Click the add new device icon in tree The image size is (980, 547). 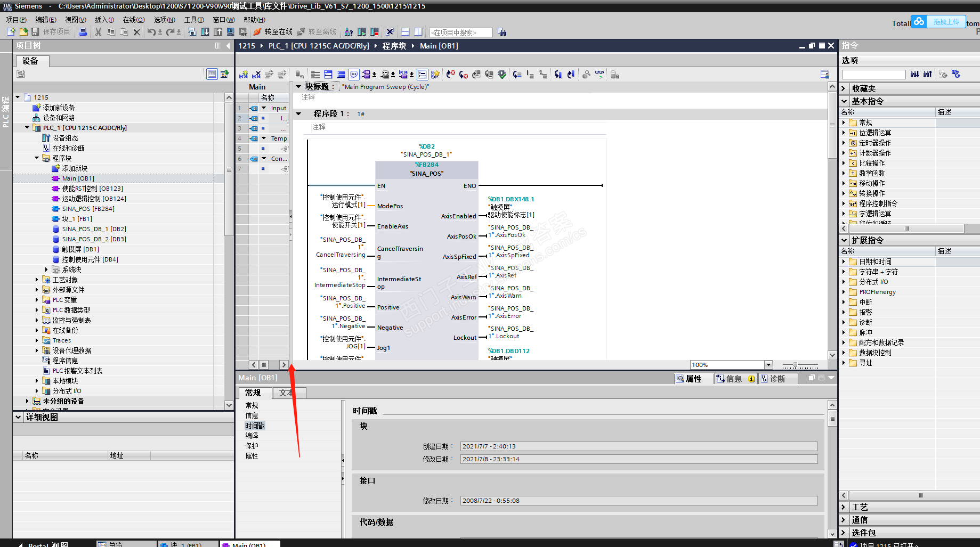[37, 108]
